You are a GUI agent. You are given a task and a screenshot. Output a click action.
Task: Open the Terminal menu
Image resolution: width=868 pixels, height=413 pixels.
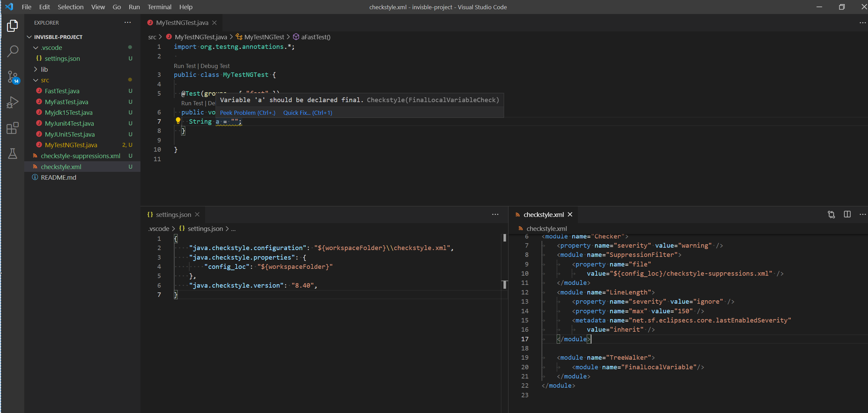[x=159, y=7]
